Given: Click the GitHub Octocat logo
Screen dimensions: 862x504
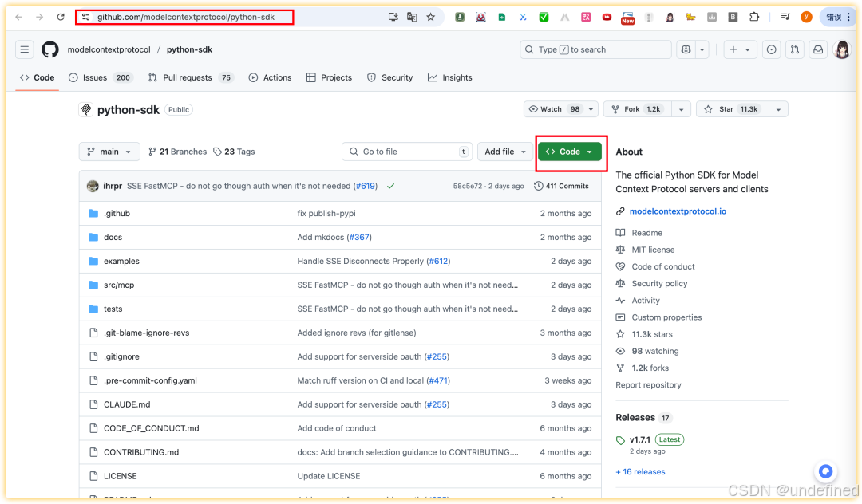Looking at the screenshot, I should [50, 49].
